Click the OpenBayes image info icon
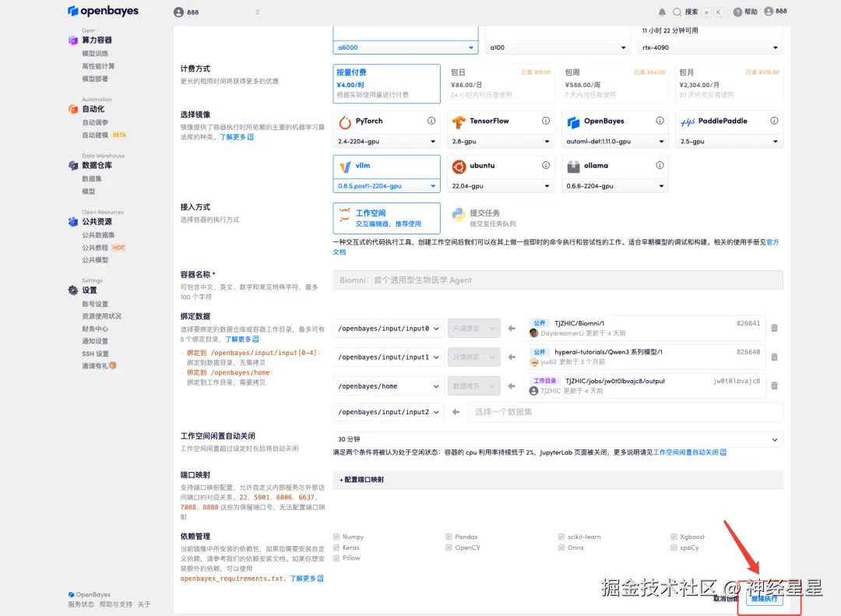The height and width of the screenshot is (616, 841). click(x=660, y=121)
